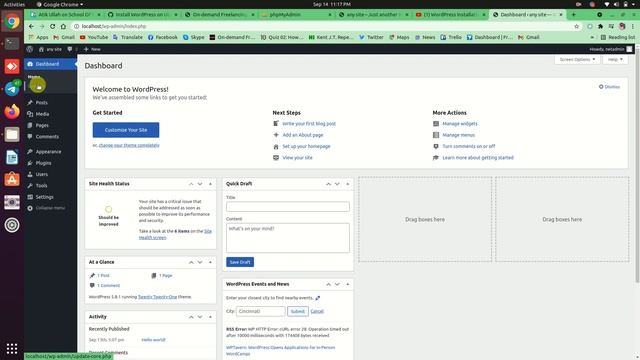Open the comments bubble in admin bar
This screenshot has width=640, height=360.
click(72, 49)
